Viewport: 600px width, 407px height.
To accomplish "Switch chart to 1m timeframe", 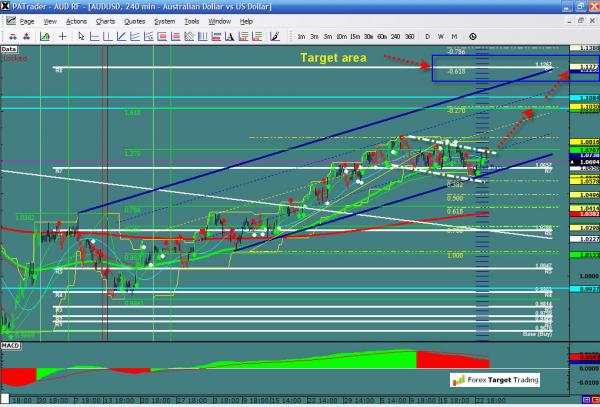I will (x=302, y=36).
